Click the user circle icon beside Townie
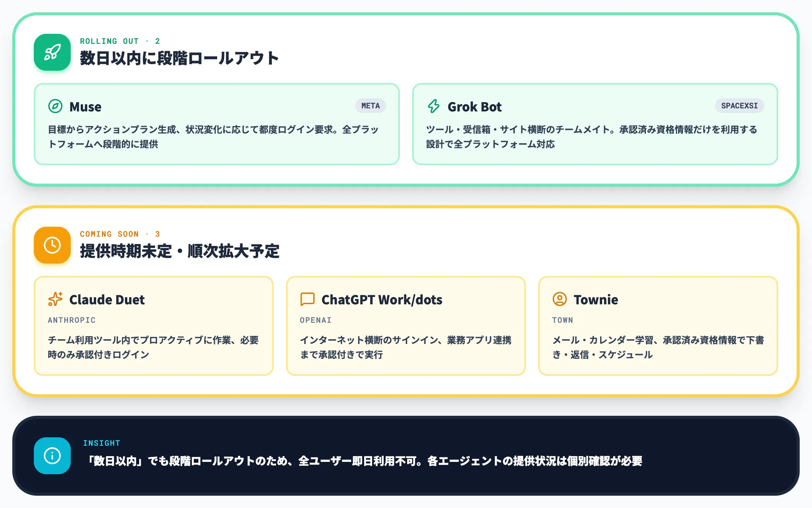The width and height of the screenshot is (812, 508). (560, 299)
